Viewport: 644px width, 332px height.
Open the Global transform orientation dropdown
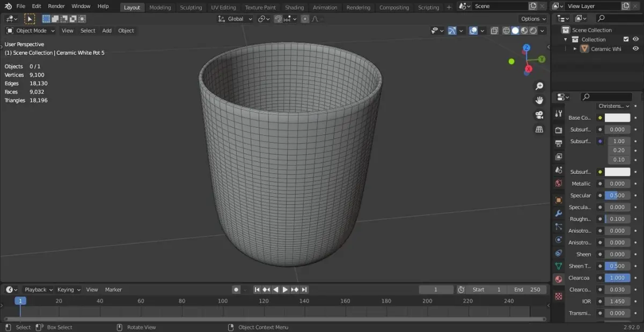tap(236, 19)
